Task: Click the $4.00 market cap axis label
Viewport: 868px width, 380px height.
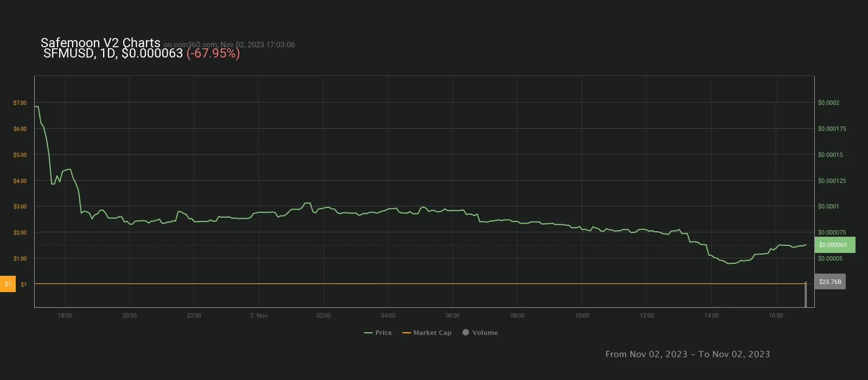Action: [x=20, y=181]
